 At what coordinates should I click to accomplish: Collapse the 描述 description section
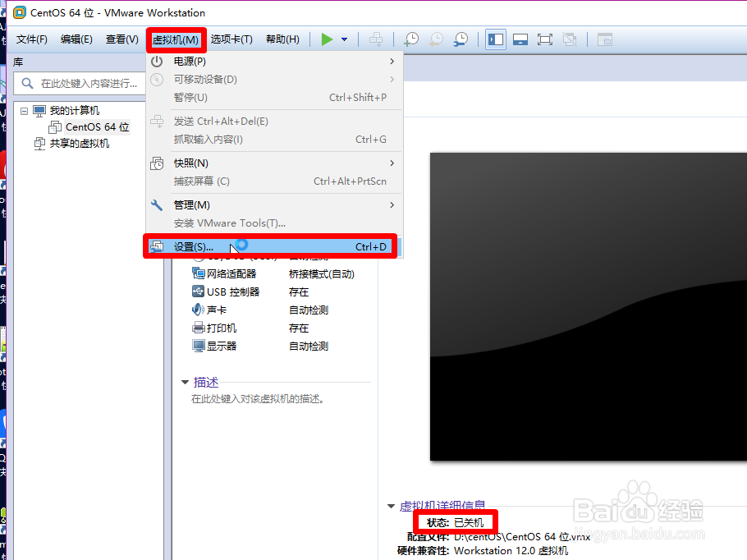pyautogui.click(x=186, y=382)
